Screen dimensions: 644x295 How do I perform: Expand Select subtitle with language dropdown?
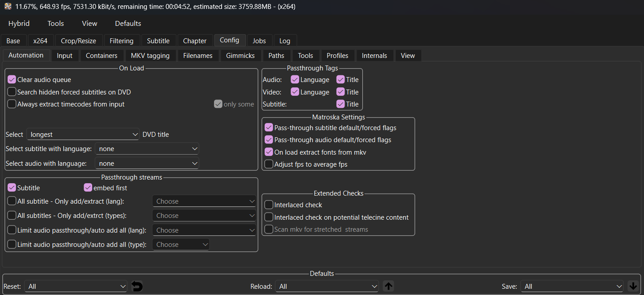(147, 149)
